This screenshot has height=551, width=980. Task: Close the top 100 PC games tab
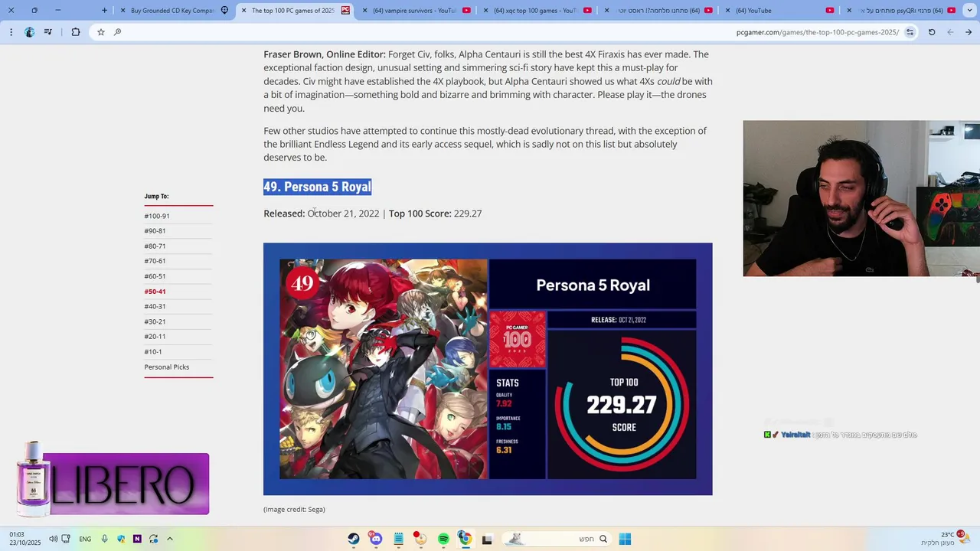[243, 11]
